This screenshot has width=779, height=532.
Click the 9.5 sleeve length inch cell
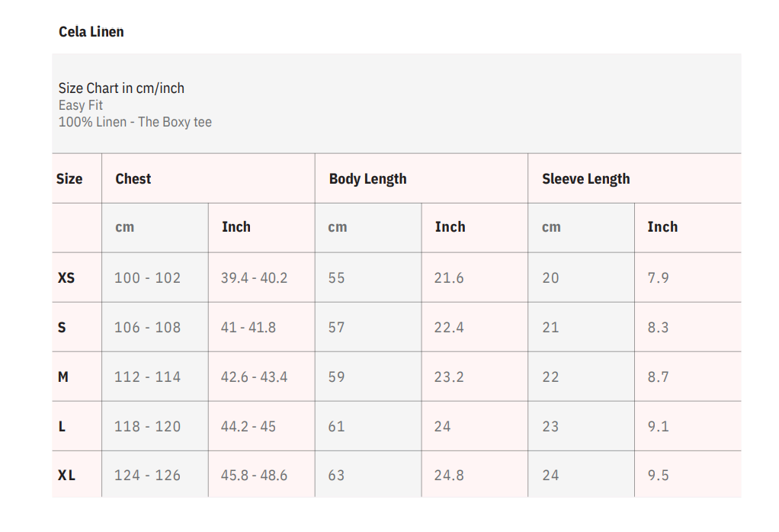click(658, 476)
